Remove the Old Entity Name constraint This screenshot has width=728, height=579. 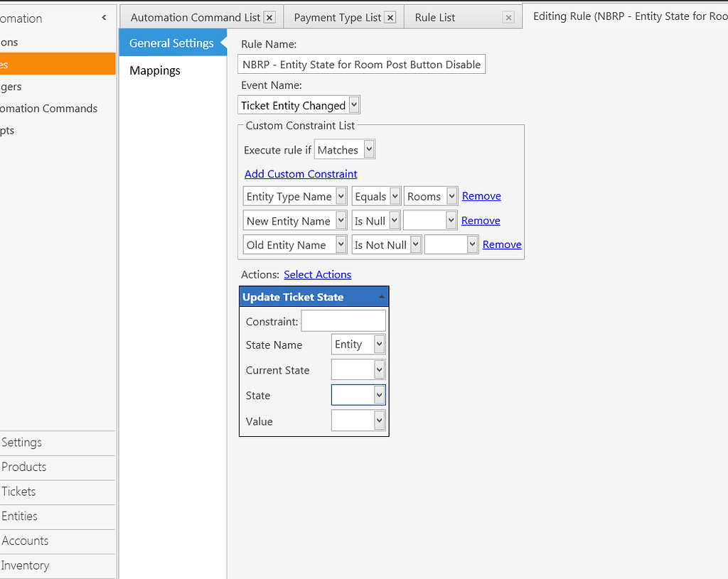click(x=502, y=244)
